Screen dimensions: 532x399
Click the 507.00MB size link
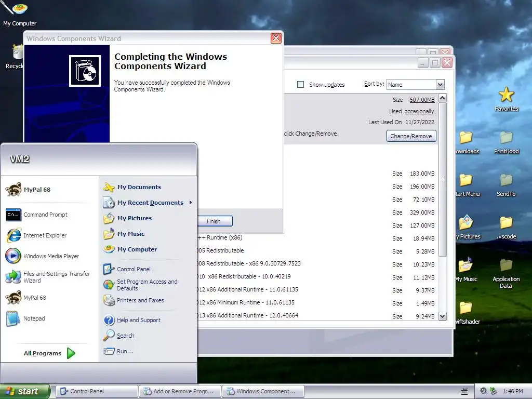(422, 100)
